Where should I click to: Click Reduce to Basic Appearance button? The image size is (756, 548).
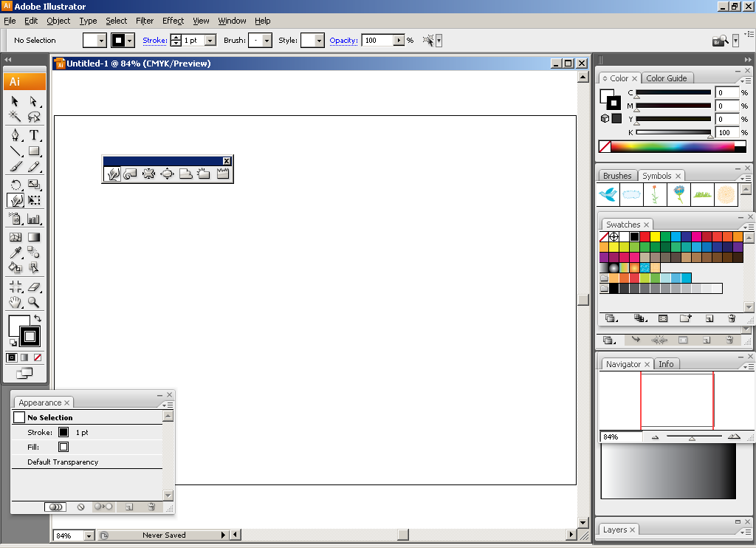coord(103,507)
